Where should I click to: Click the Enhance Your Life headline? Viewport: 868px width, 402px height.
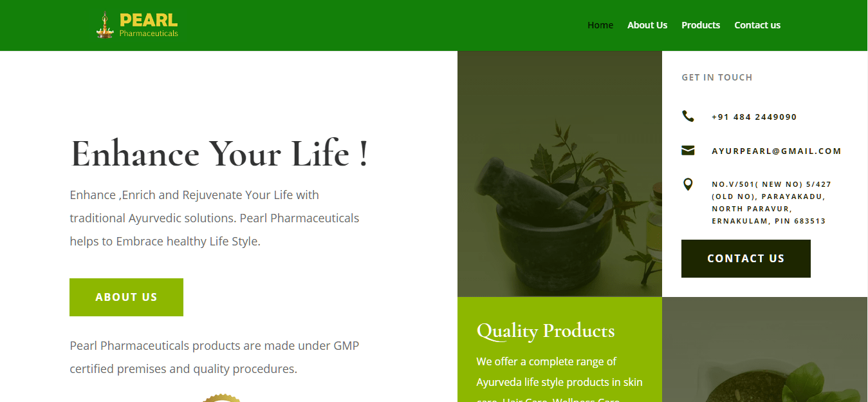(219, 153)
